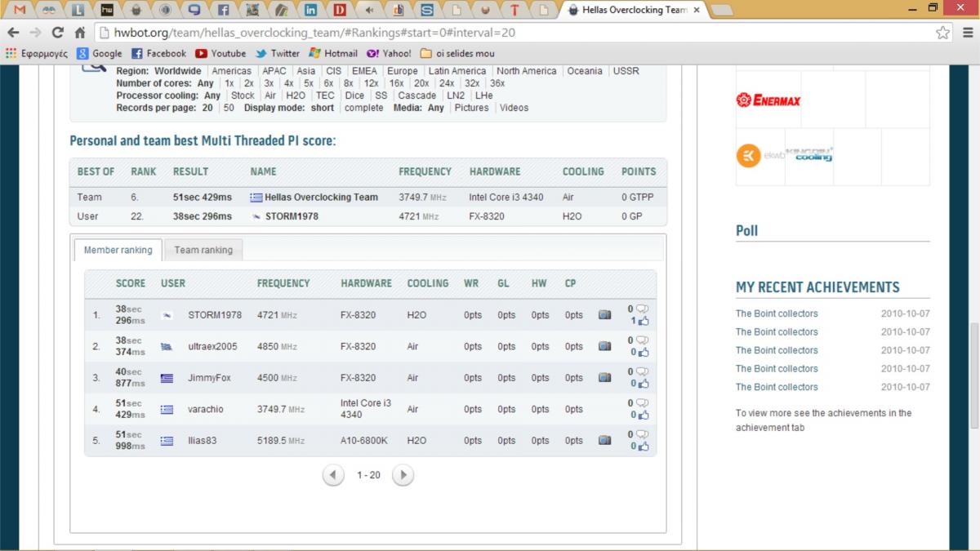The image size is (980, 551).
Task: Open the Youtube bookmark
Action: pos(220,54)
